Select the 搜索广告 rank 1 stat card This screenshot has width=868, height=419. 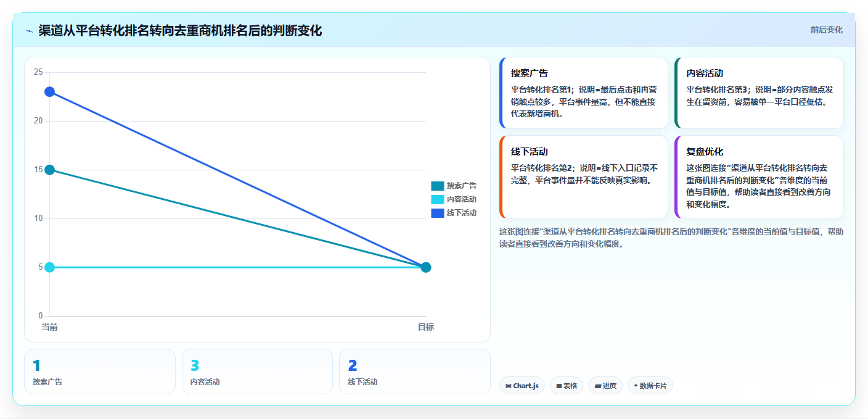pyautogui.click(x=100, y=371)
